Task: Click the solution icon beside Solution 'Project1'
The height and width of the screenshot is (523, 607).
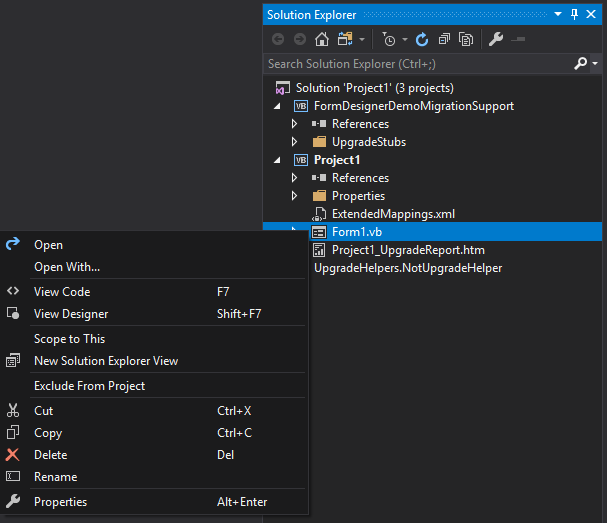Action: point(283,88)
